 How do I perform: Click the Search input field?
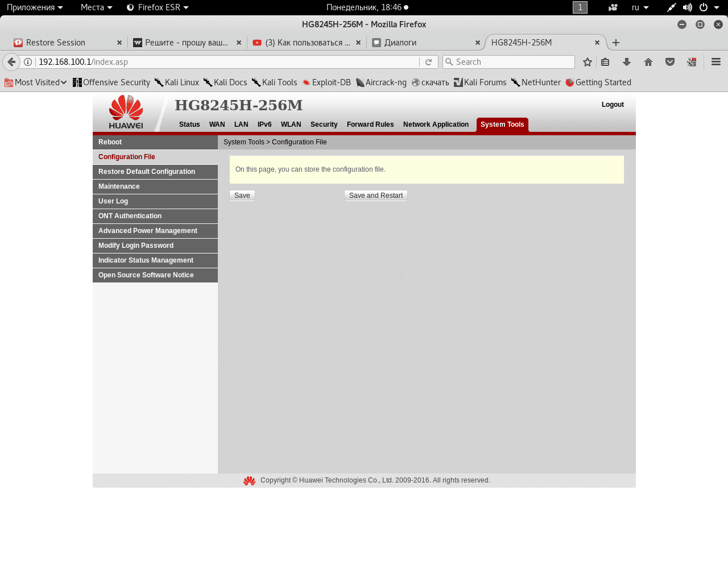click(x=508, y=62)
